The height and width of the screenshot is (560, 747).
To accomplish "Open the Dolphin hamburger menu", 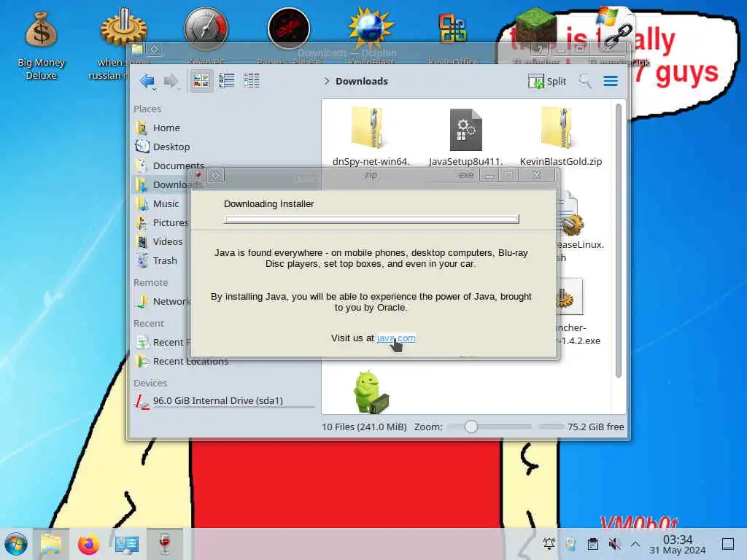I will 611,81.
